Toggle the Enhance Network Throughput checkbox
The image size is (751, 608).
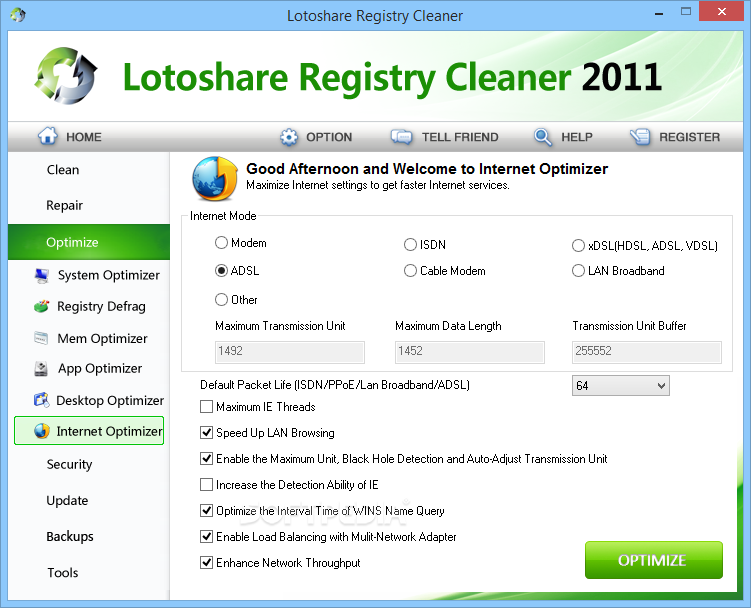point(206,562)
